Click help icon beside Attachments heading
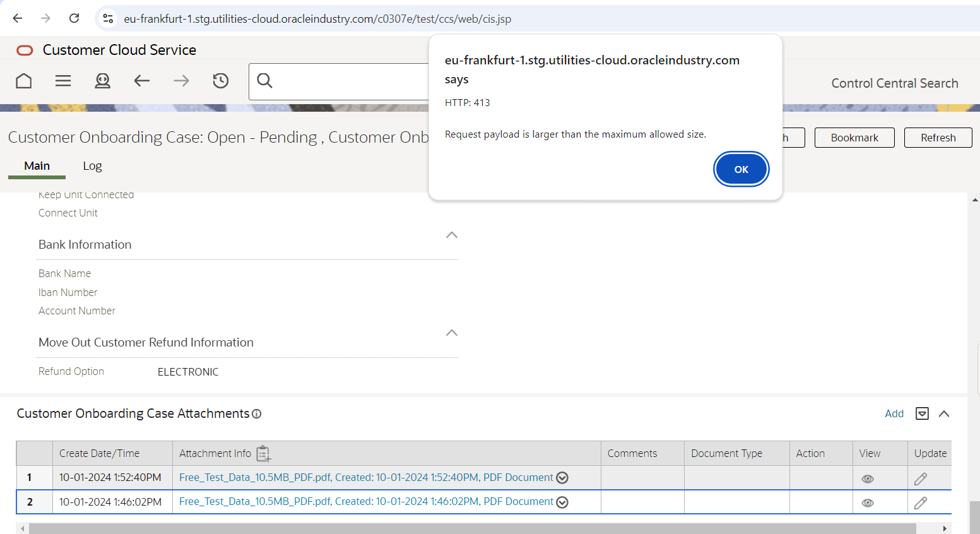The image size is (980, 534). click(x=257, y=414)
